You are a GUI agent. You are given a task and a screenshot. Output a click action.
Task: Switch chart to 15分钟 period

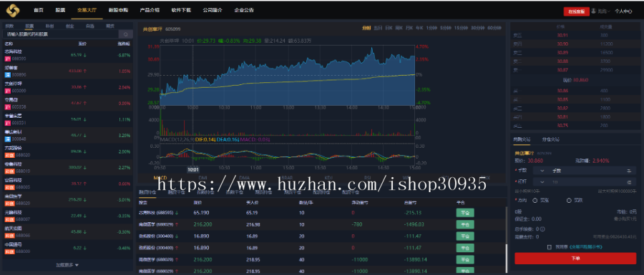[461, 29]
